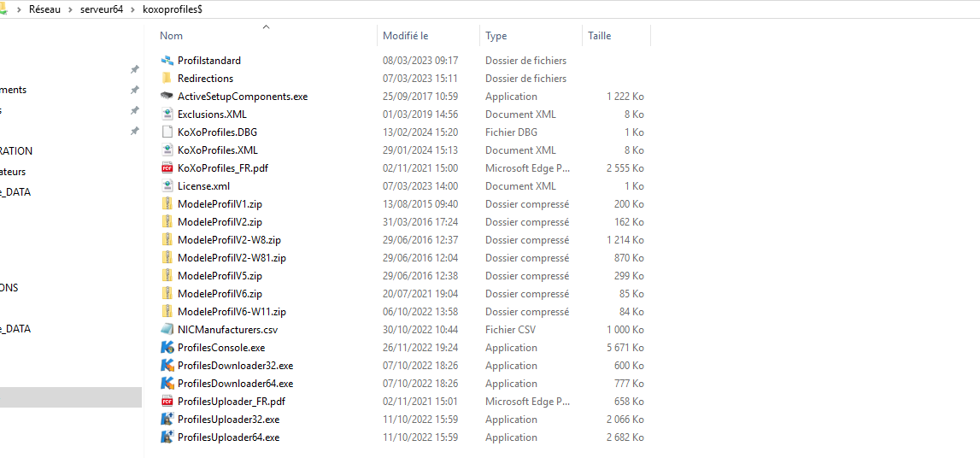Screen dimensions: 980x458
Task: Select file name ModeleProfilV2-W8.zip
Action: [x=230, y=240]
